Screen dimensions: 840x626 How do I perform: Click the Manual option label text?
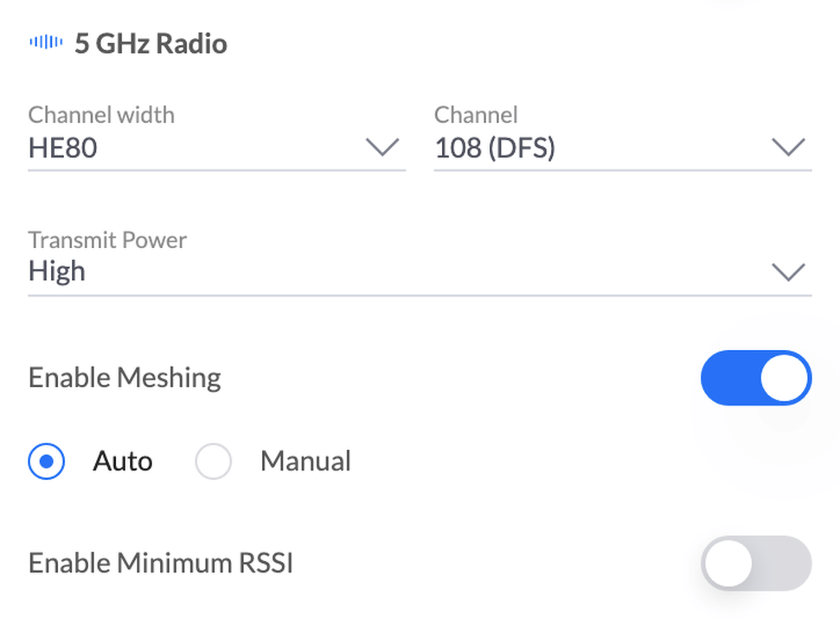pos(305,462)
